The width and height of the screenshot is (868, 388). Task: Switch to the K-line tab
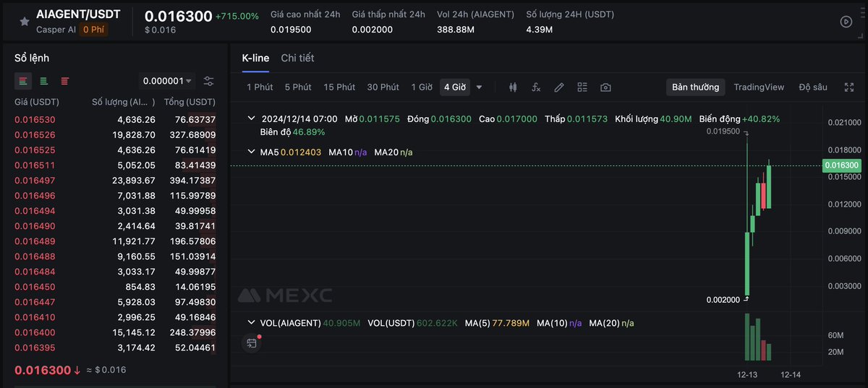[255, 58]
